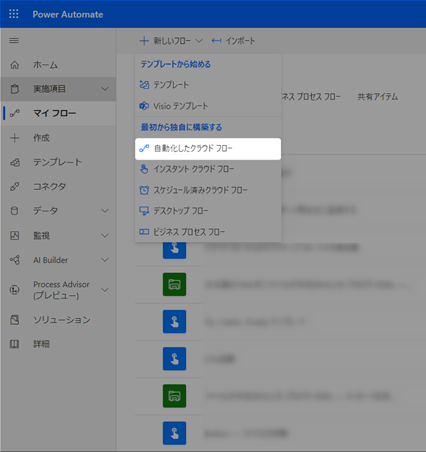Click the 作成 label in sidebar
426x452 pixels.
(41, 138)
